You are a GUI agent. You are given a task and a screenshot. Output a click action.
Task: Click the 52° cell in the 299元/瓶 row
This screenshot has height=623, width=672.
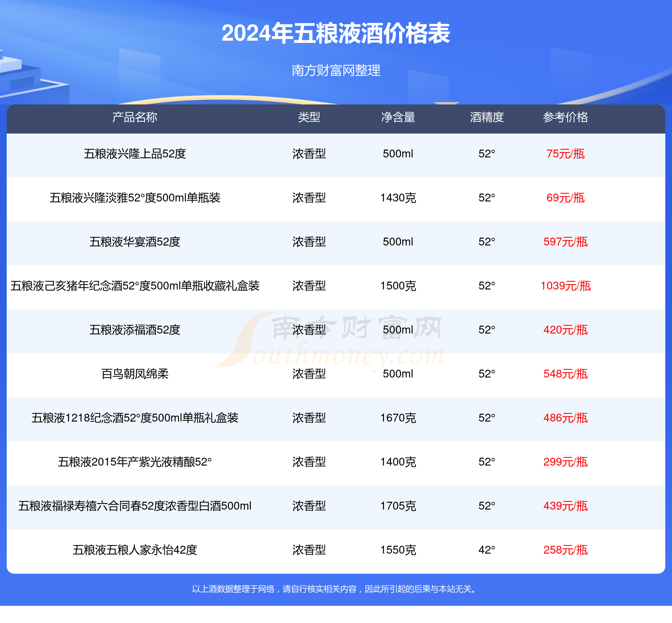(487, 462)
